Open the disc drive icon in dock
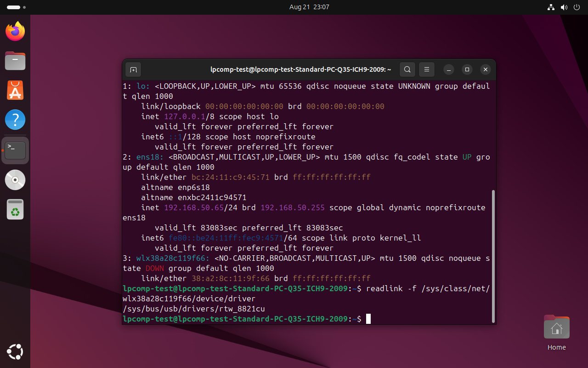The height and width of the screenshot is (368, 588). click(15, 180)
